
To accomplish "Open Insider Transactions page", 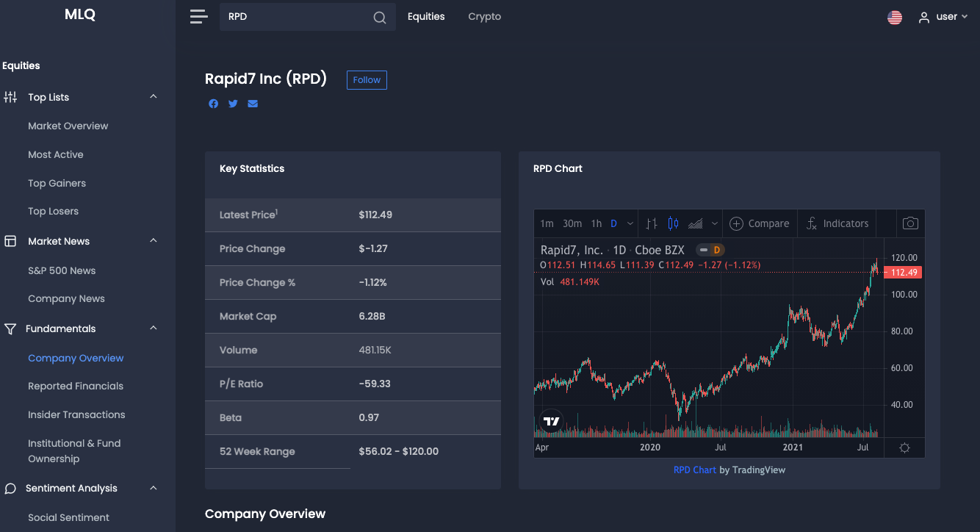I will click(76, 414).
